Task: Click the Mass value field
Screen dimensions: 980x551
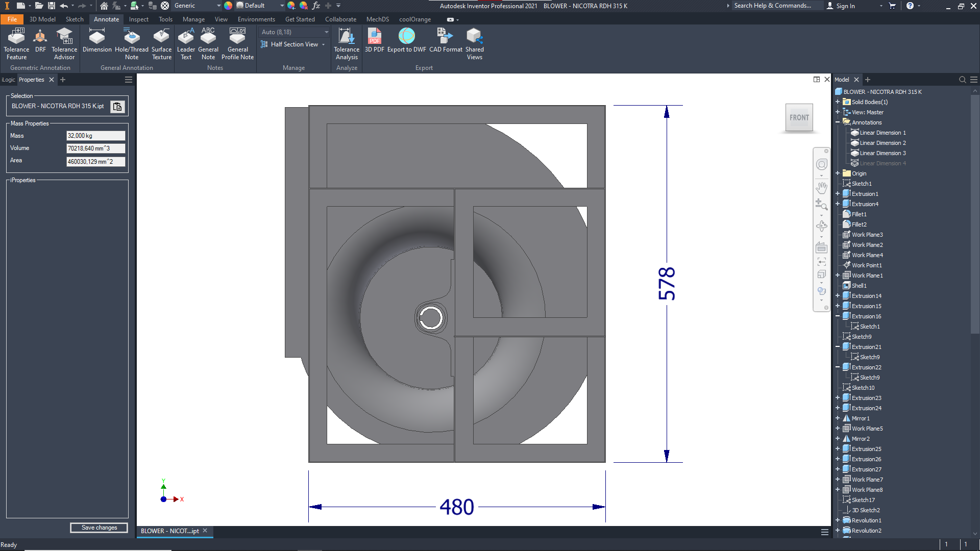Action: coord(95,136)
